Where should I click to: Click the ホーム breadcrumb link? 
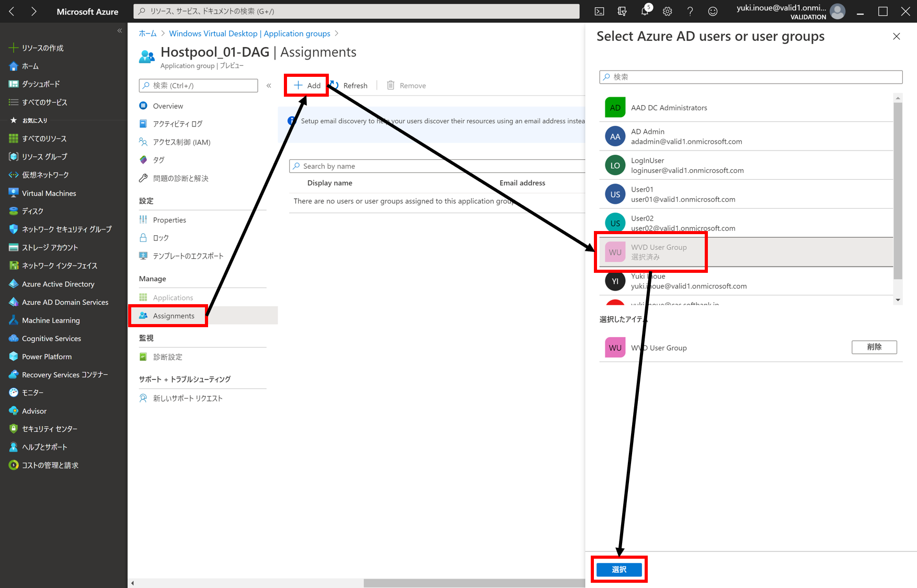click(x=147, y=33)
